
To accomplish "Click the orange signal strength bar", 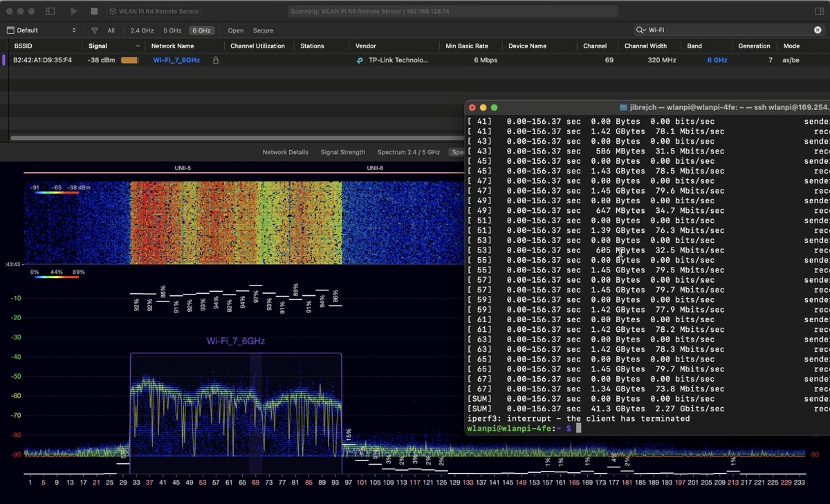I will 129,60.
